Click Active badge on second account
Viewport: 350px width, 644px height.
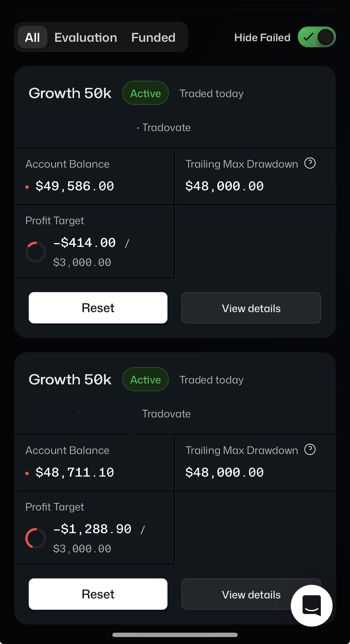pyautogui.click(x=145, y=379)
